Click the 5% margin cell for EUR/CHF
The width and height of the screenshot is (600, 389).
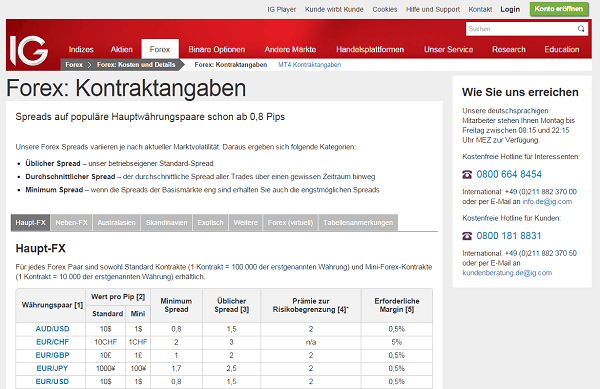[x=396, y=342]
